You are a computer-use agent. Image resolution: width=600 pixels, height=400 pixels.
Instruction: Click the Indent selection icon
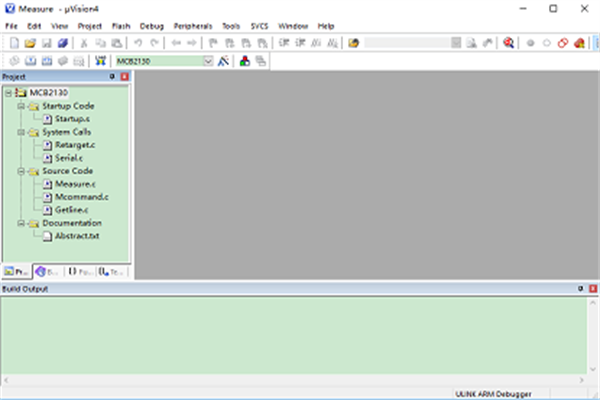click(x=284, y=43)
